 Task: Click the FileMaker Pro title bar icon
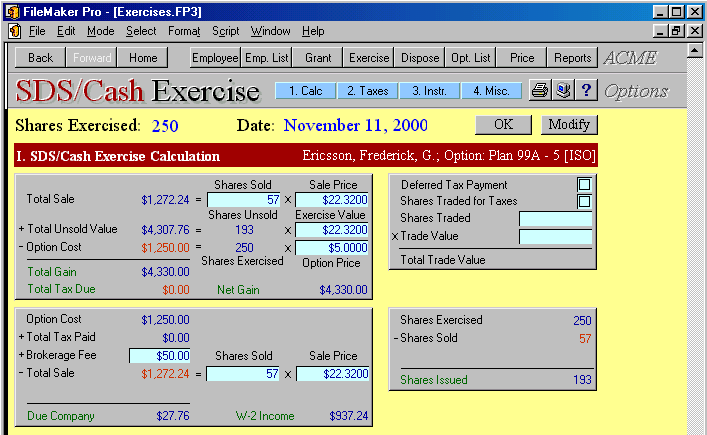[x=10, y=11]
